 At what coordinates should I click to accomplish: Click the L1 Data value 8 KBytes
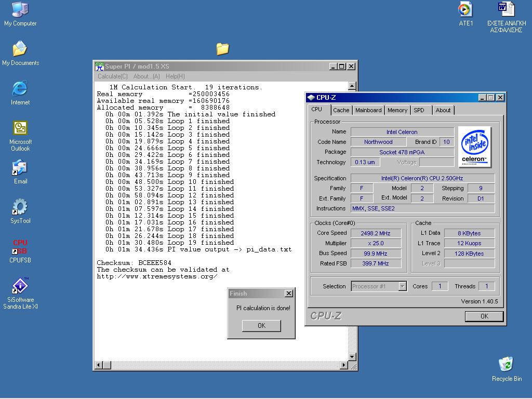469,233
